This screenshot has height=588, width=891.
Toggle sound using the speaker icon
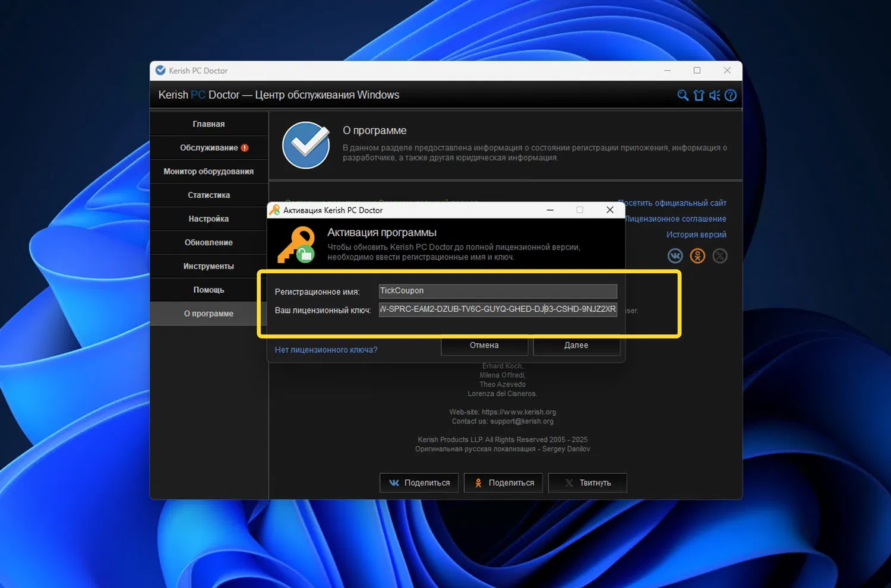(x=715, y=95)
